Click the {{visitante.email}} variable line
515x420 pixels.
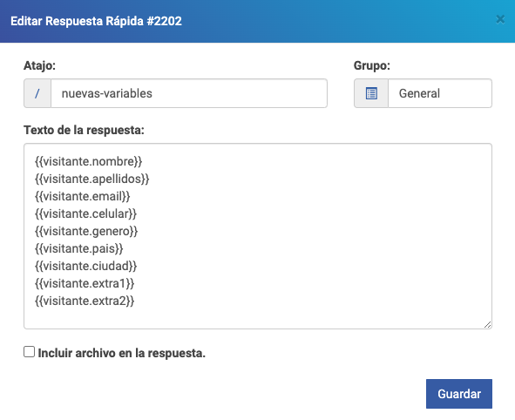(x=83, y=196)
